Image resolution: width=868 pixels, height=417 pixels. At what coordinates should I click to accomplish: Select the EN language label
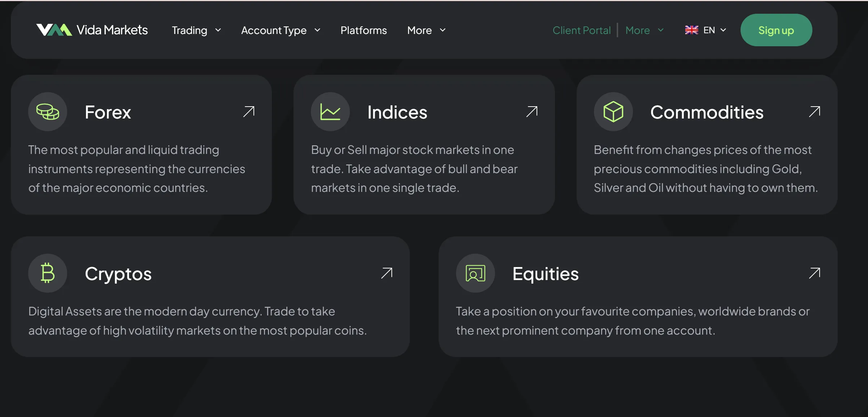click(709, 30)
